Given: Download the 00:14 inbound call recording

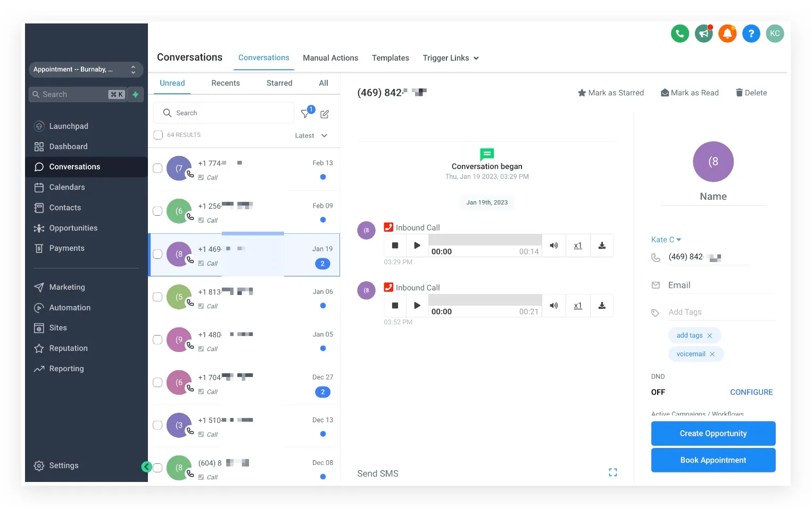Looking at the screenshot, I should (602, 246).
